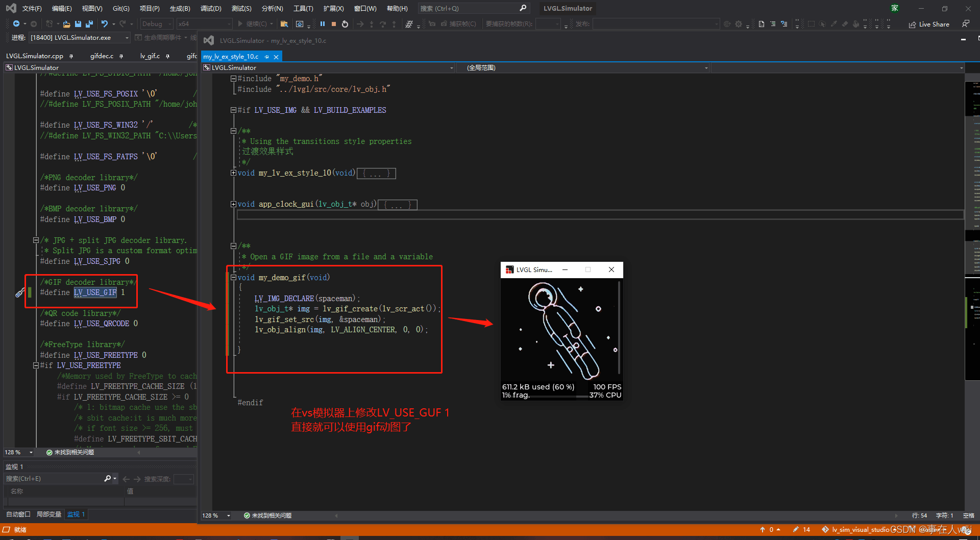Click the right editor horizontal scrollbar
The image size is (980, 540).
pyautogui.click(x=616, y=516)
